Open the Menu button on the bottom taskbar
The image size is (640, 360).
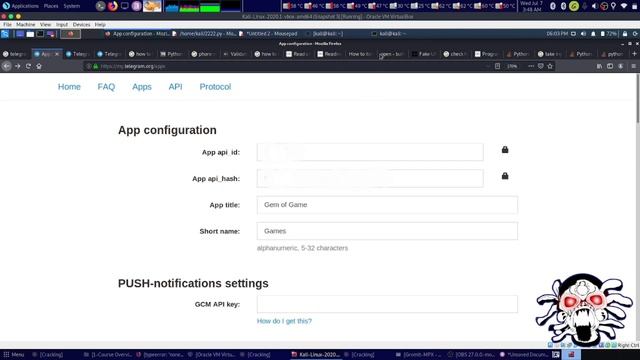[13, 355]
